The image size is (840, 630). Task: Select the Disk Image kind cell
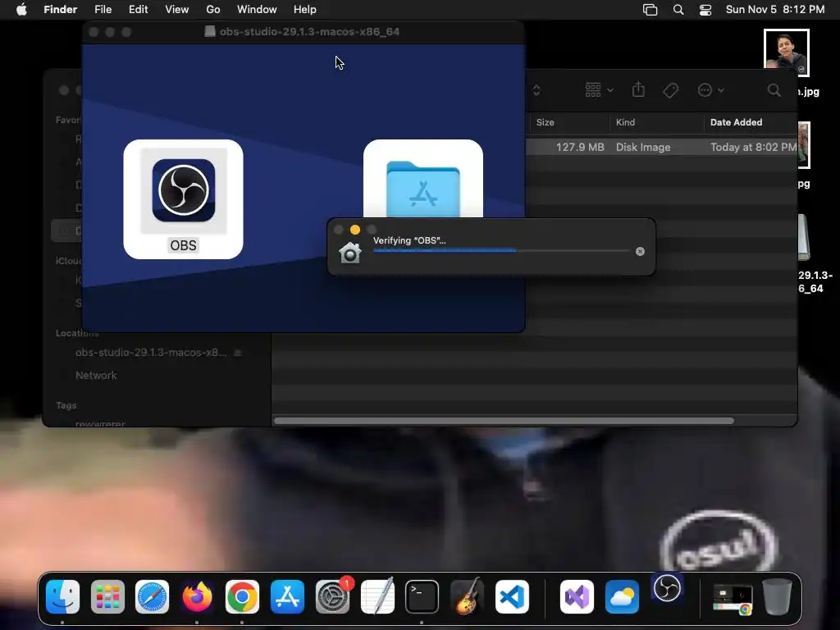(x=643, y=147)
